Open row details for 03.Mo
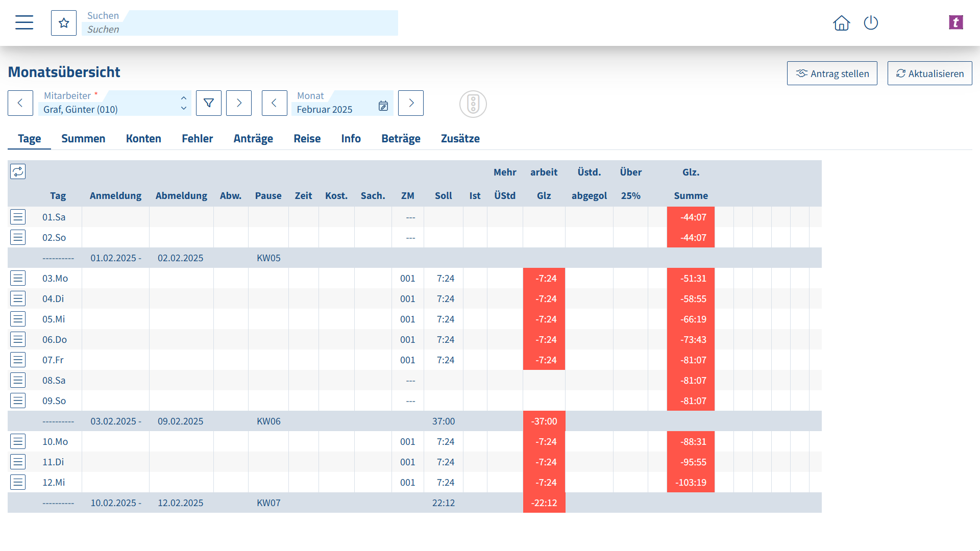This screenshot has width=980, height=551. [18, 278]
